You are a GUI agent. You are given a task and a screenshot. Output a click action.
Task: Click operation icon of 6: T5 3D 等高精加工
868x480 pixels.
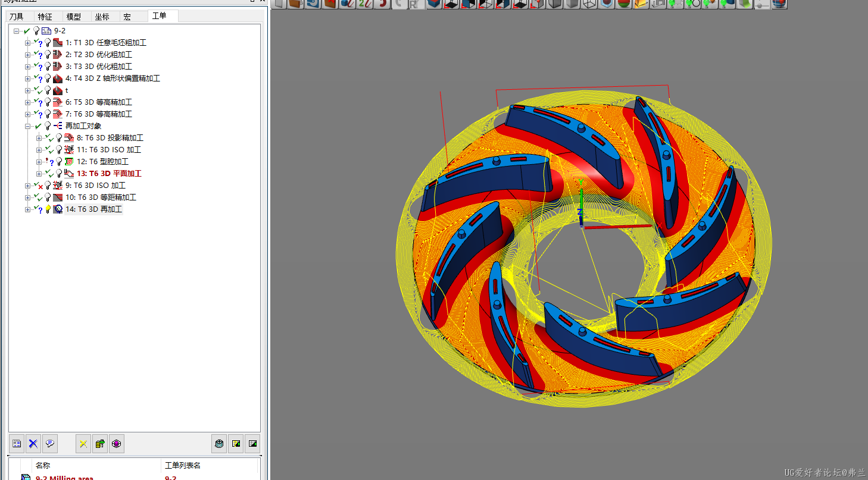point(58,102)
